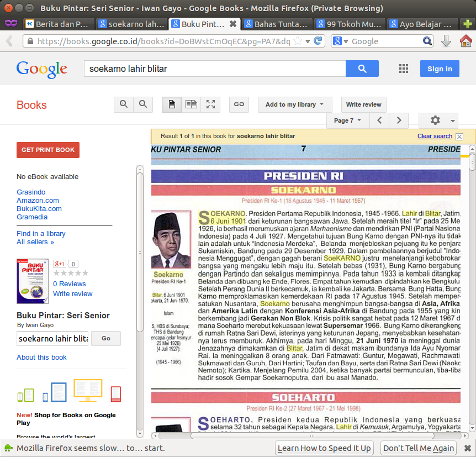The width and height of the screenshot is (476, 457).
Task: Dismiss the Firefox slow notification bar
Action: pyautogui.click(x=468, y=448)
